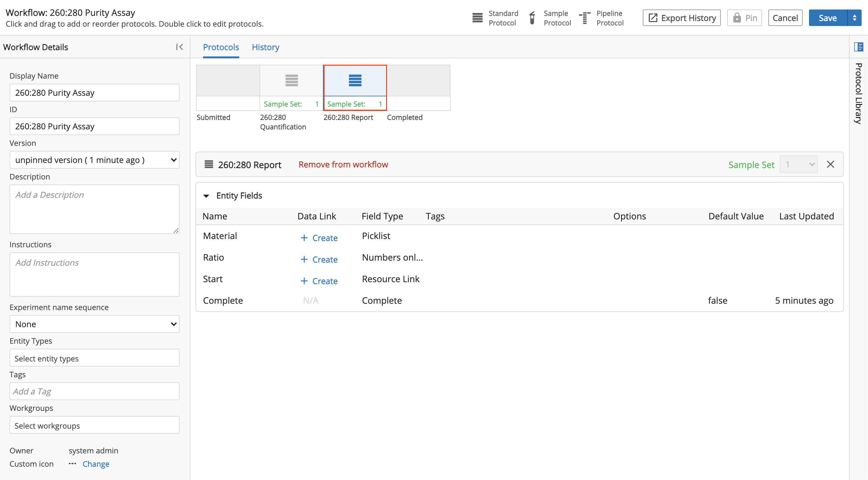Viewport: 868px width, 480px height.
Task: Open the Select workgroups field
Action: point(94,425)
